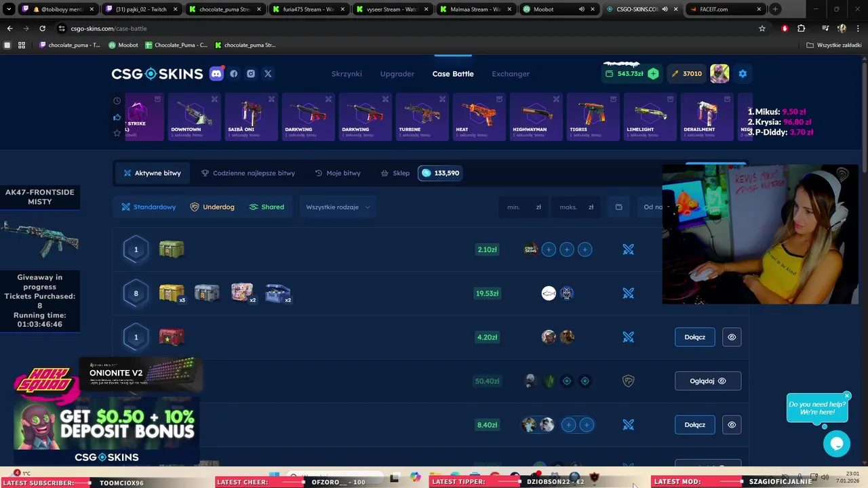The height and width of the screenshot is (488, 868).
Task: Mute the CSGO-SKINS.COM tab audio
Action: 665,9
